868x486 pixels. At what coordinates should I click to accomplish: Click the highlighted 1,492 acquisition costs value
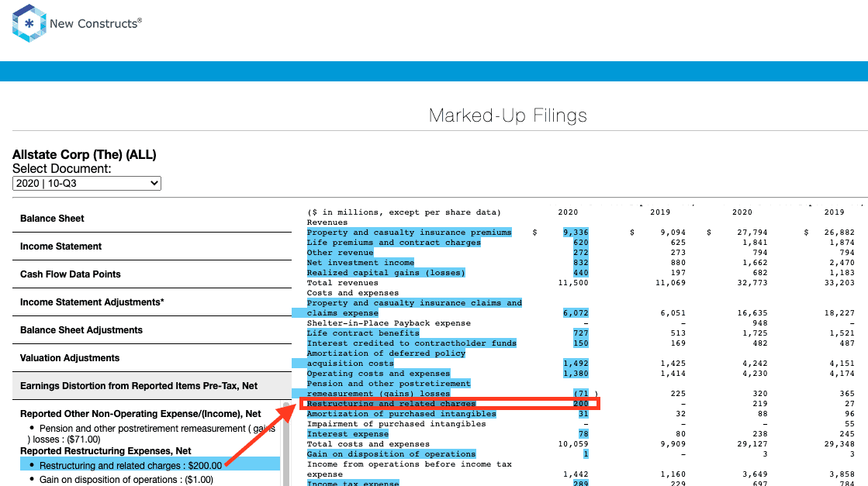pos(576,364)
